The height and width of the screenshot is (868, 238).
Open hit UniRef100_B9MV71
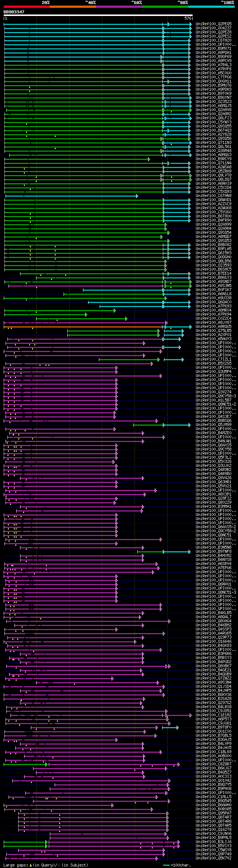tap(213, 48)
